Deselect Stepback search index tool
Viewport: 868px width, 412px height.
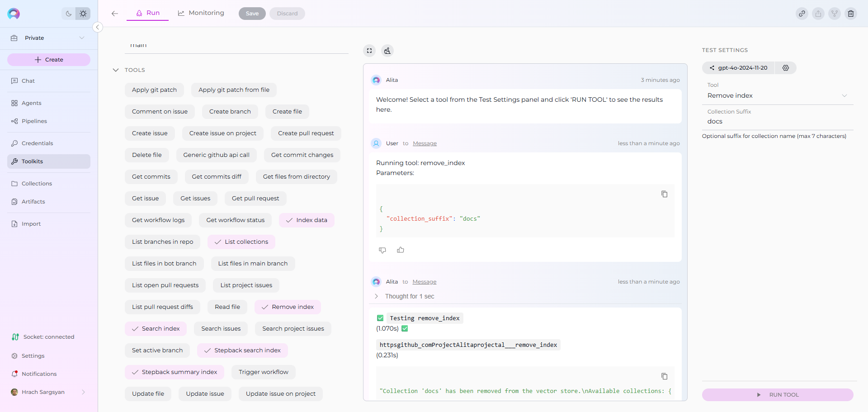coord(242,350)
